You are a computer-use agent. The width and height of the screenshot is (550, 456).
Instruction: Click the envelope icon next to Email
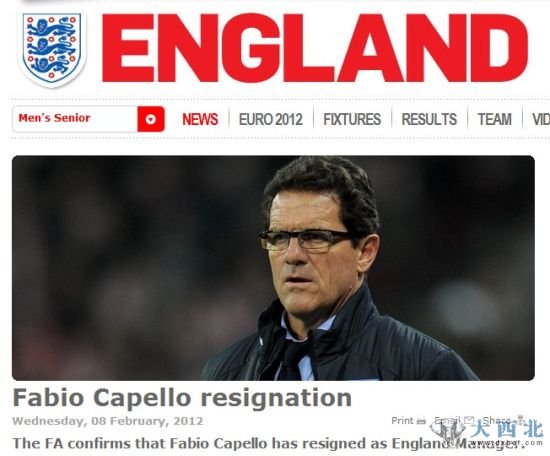[x=469, y=420]
